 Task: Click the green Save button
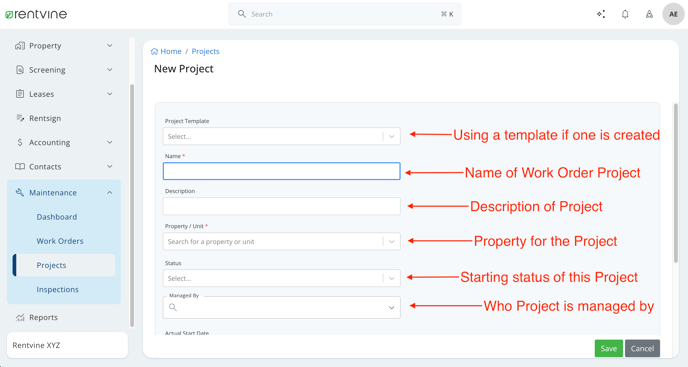pyautogui.click(x=609, y=349)
